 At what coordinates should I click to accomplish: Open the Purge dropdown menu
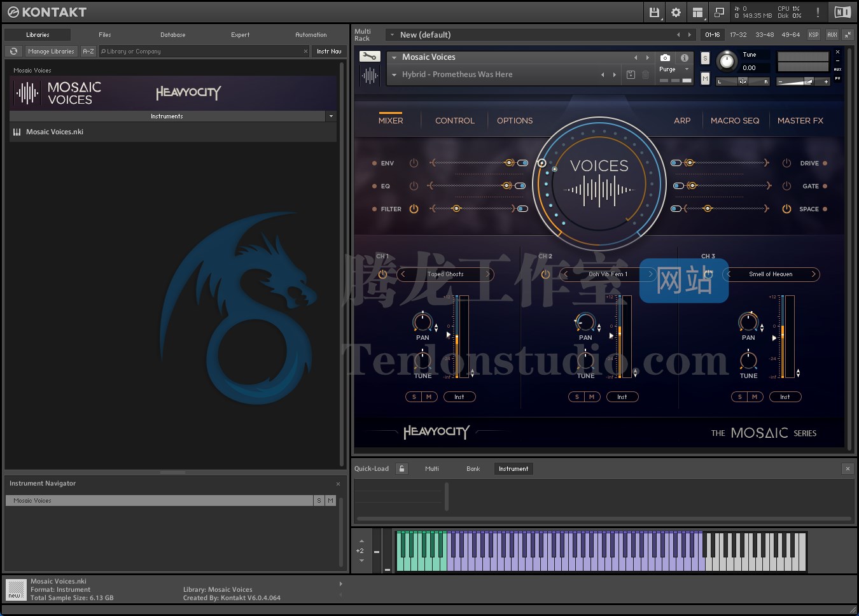(687, 70)
